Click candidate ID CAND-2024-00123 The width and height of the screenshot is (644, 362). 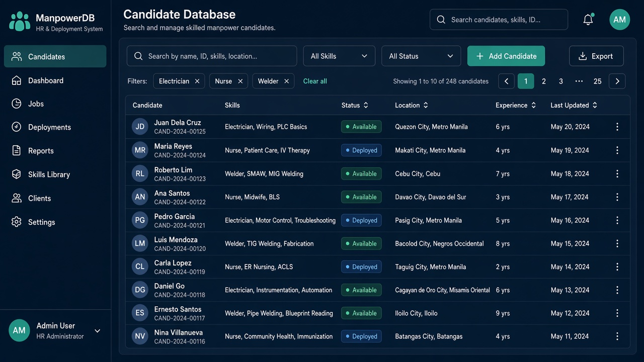pos(180,178)
